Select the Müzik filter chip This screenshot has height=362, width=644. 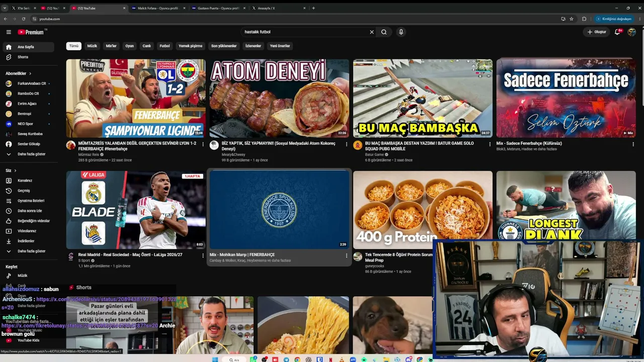pyautogui.click(x=92, y=46)
